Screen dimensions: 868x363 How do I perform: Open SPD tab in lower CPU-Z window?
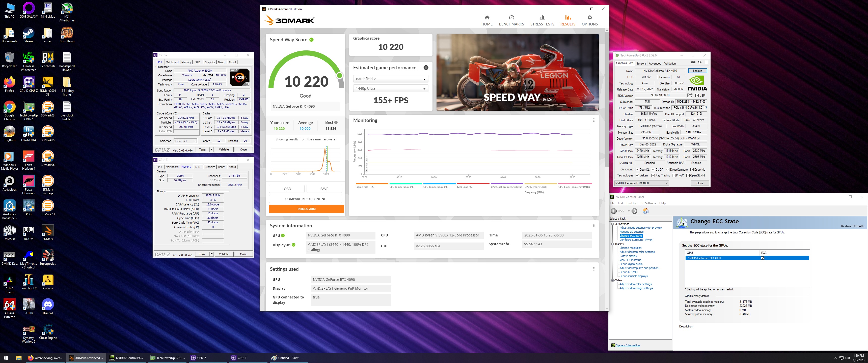pos(198,167)
